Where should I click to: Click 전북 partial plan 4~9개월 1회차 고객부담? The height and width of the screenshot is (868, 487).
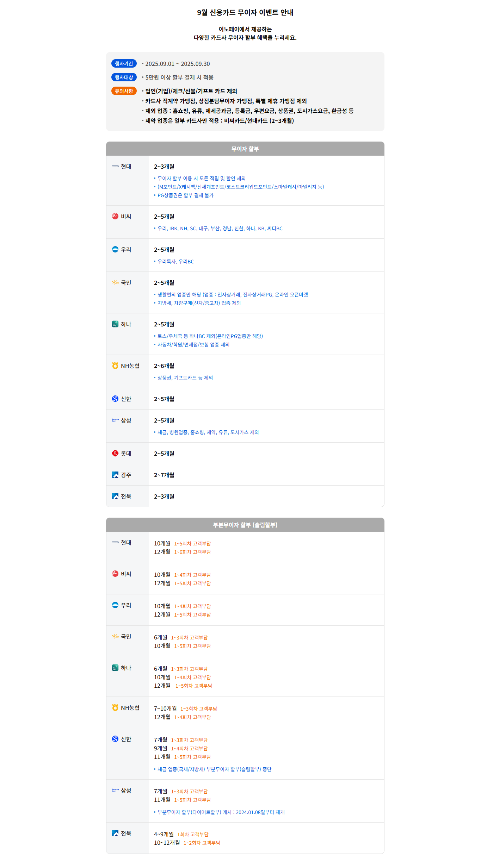click(x=181, y=834)
